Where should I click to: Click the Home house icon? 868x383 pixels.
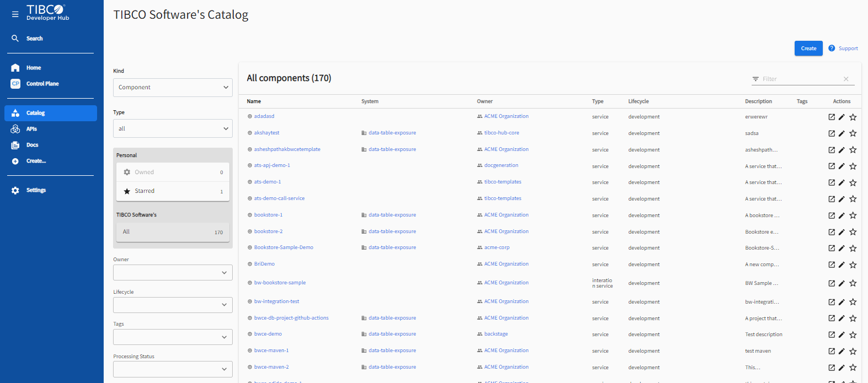click(15, 68)
